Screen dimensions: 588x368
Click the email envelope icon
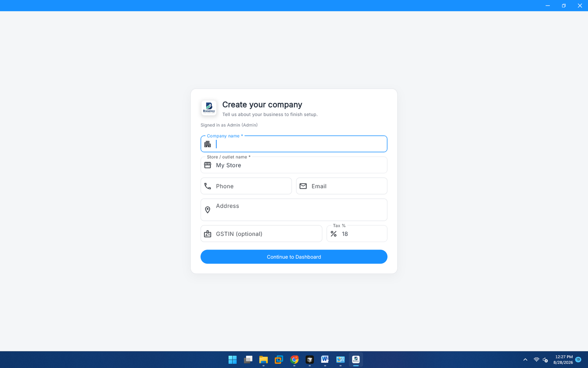point(303,186)
